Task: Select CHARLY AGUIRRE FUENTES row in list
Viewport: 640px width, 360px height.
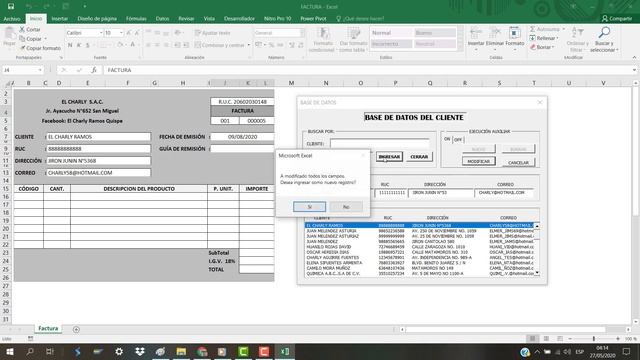Action: coord(420,258)
